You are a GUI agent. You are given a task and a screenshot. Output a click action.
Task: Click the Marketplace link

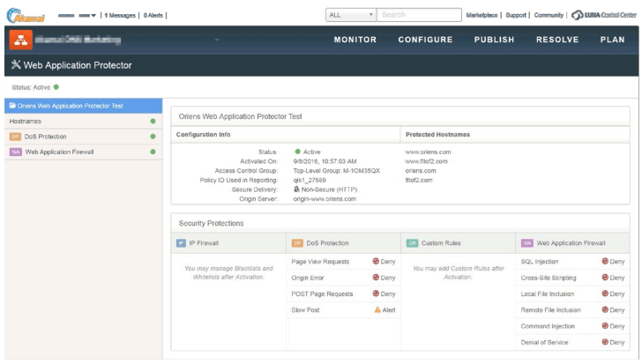[x=481, y=15]
